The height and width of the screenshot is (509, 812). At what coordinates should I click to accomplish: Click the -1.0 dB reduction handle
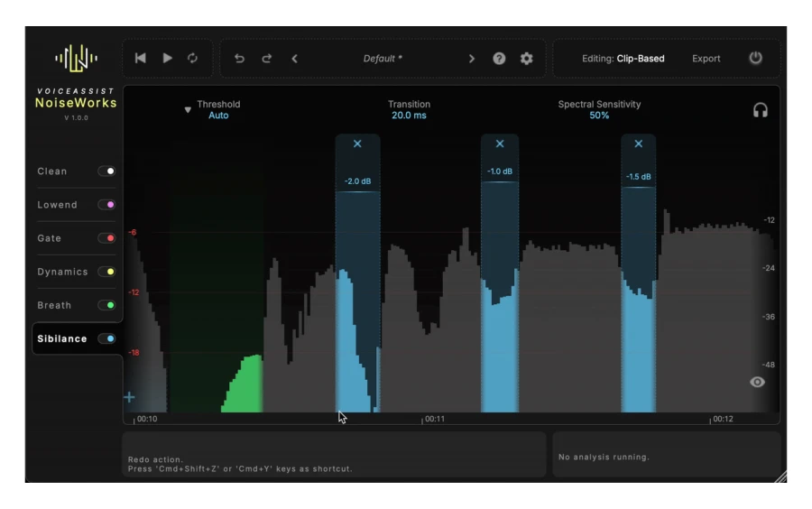(500, 181)
